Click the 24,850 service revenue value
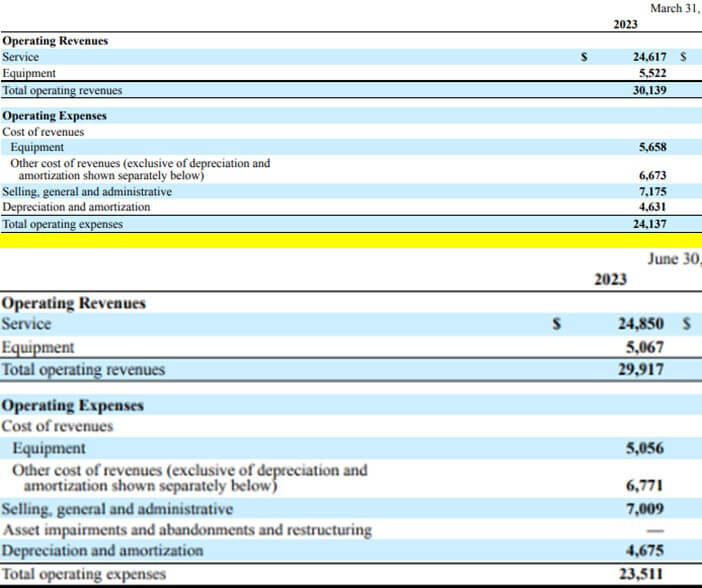702x588 pixels. click(641, 324)
